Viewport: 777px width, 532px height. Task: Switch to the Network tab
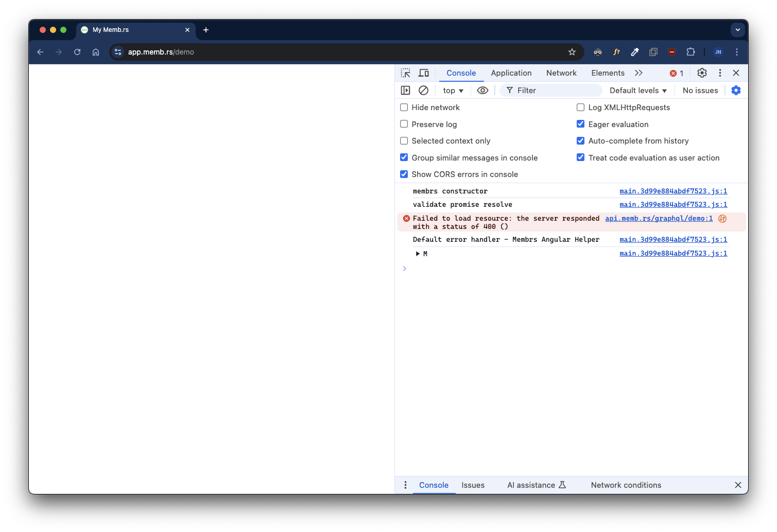[x=561, y=73]
